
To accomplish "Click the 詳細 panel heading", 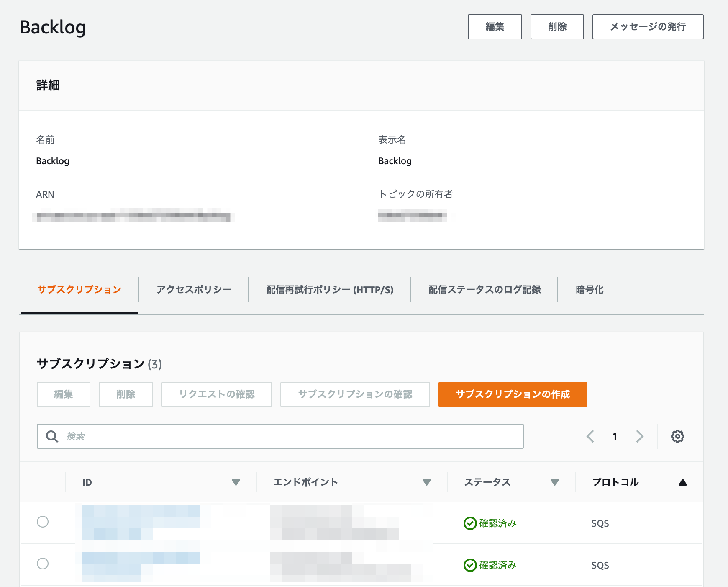I will [48, 85].
